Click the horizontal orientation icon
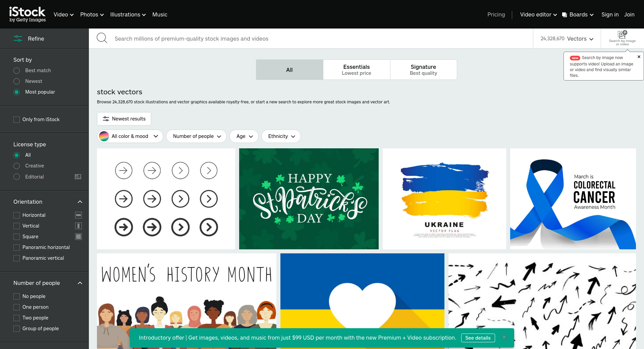Screen dimensions: 644x349 78,215
